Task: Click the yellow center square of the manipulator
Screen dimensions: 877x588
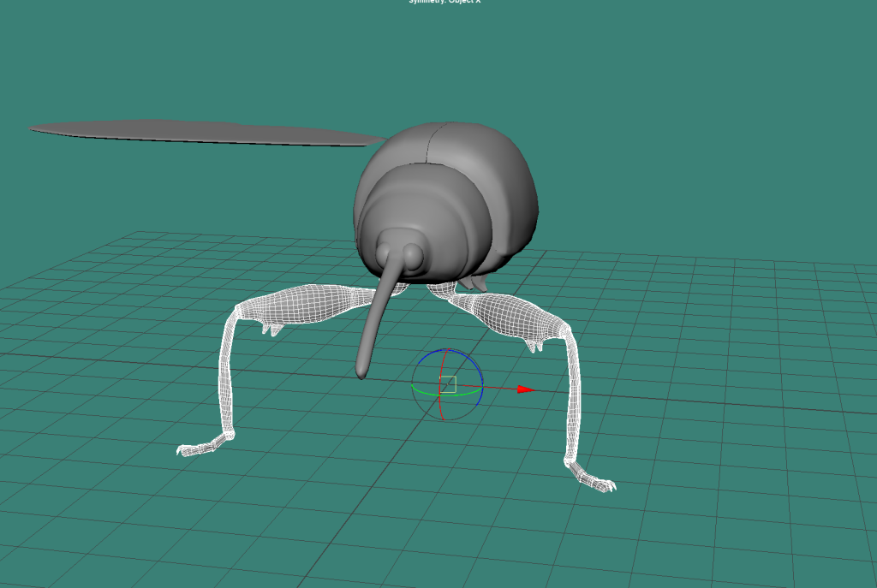Action: [x=450, y=383]
